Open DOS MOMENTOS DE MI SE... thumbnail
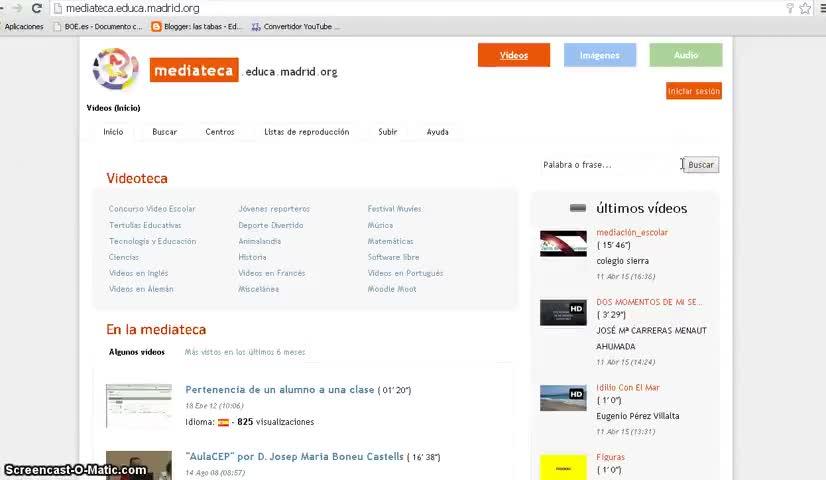 563,313
